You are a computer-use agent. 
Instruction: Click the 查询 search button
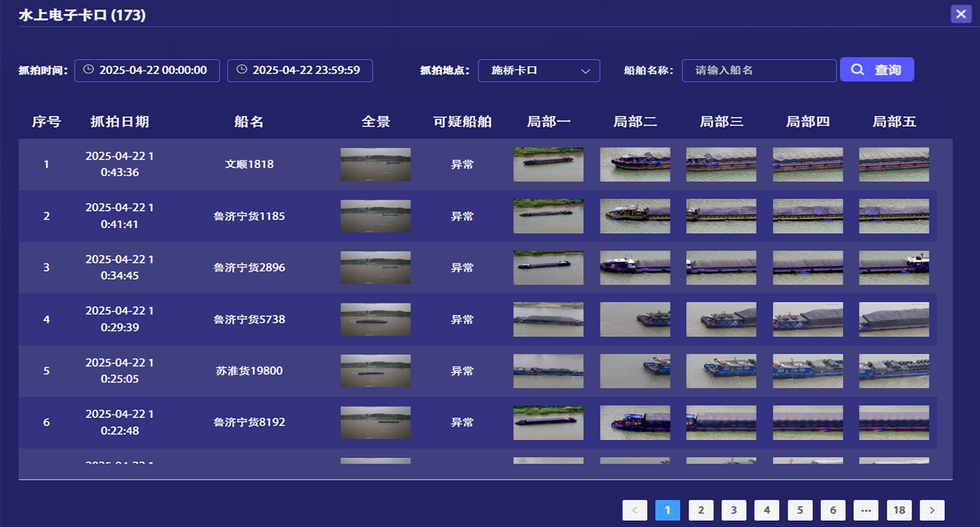876,70
